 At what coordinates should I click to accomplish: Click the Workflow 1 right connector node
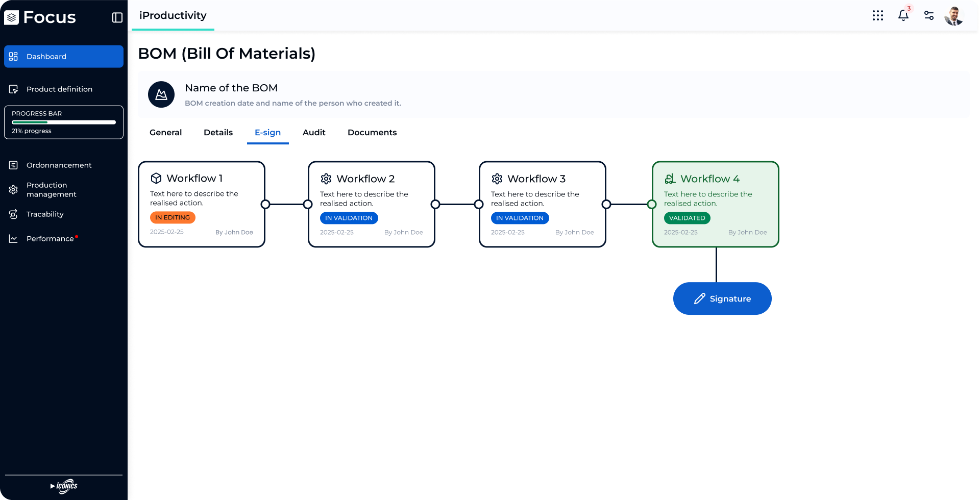(x=265, y=205)
